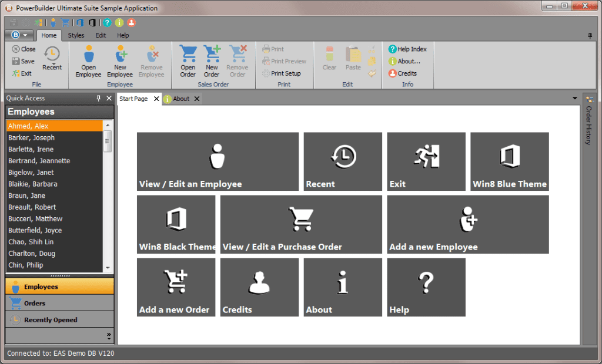Switch to the Styles ribbon tab

[x=76, y=35]
